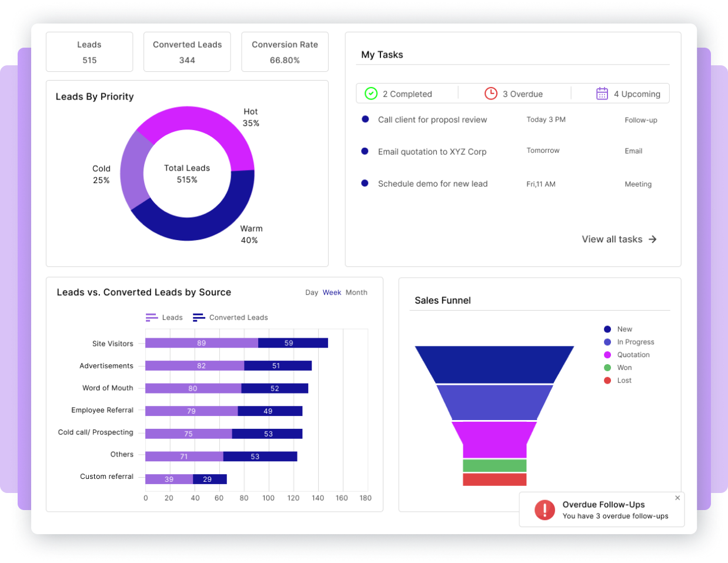The height and width of the screenshot is (563, 728).
Task: Click the Conversion Rate stat card
Action: (285, 52)
